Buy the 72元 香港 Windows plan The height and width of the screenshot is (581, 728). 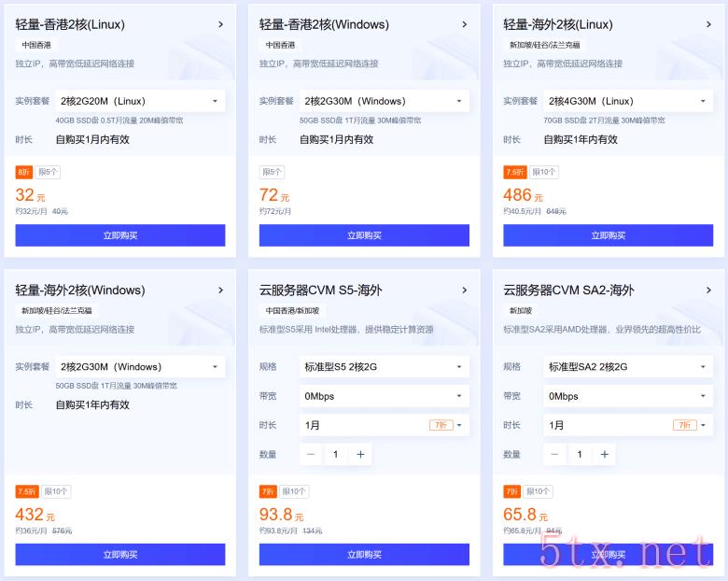click(x=364, y=235)
